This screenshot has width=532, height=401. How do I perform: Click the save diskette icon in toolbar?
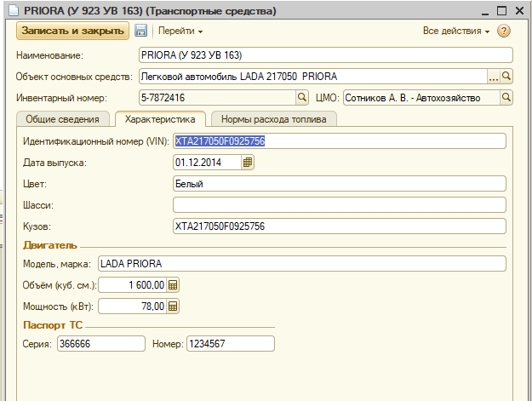(x=141, y=32)
